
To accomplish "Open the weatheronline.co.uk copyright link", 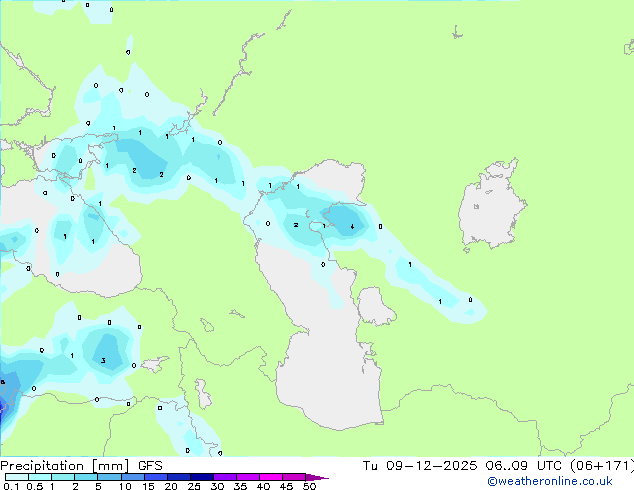I will (x=549, y=481).
